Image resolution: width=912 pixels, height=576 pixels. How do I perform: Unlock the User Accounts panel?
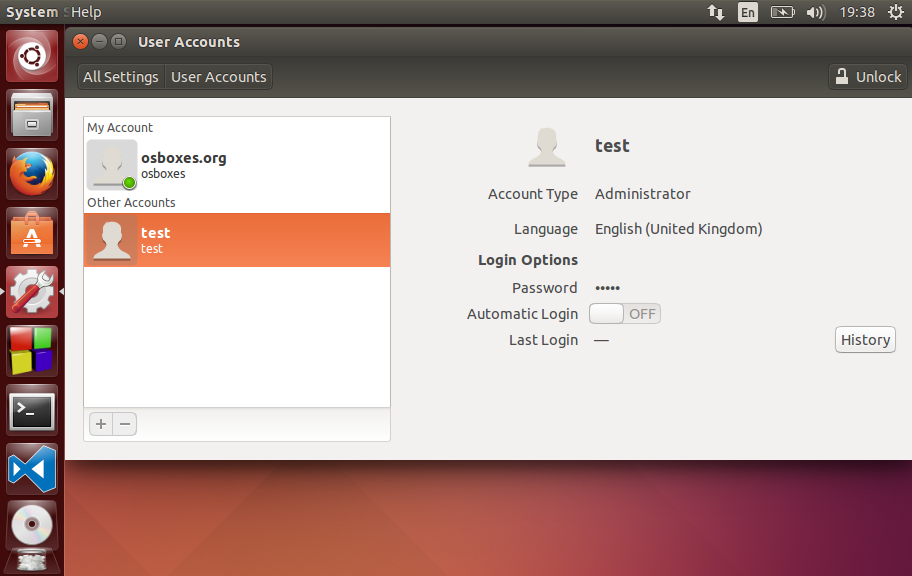868,77
